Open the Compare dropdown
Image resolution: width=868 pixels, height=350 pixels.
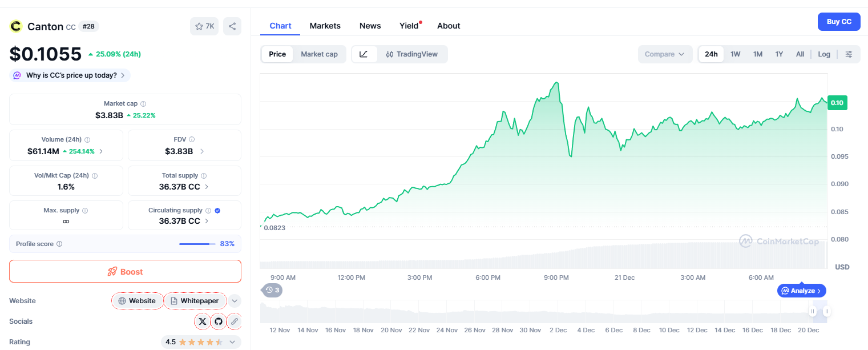pyautogui.click(x=665, y=54)
